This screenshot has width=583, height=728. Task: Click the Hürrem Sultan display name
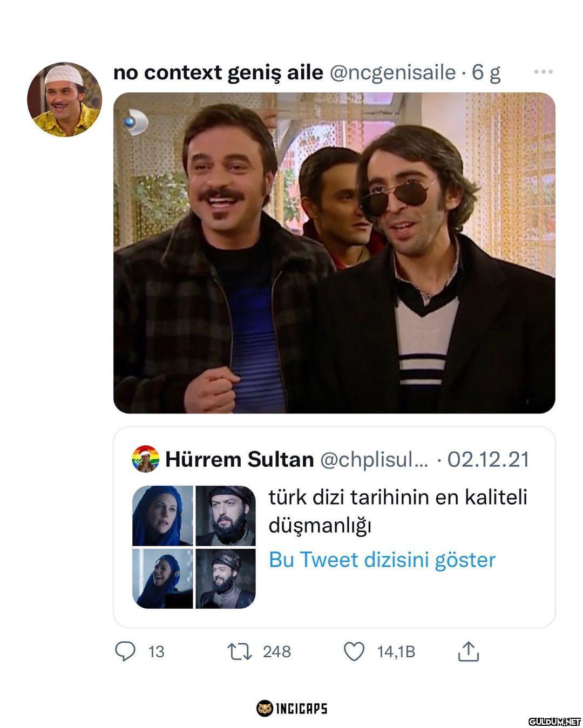pyautogui.click(x=239, y=459)
